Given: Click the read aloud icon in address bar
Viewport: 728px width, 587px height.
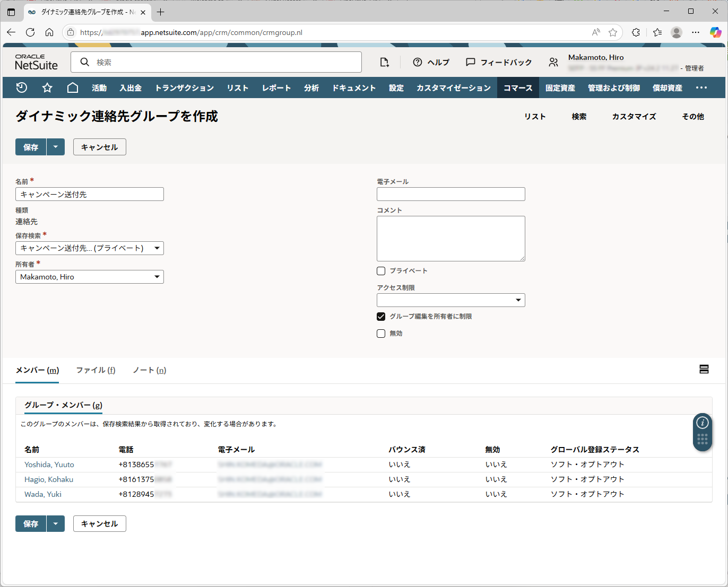Looking at the screenshot, I should (x=596, y=32).
